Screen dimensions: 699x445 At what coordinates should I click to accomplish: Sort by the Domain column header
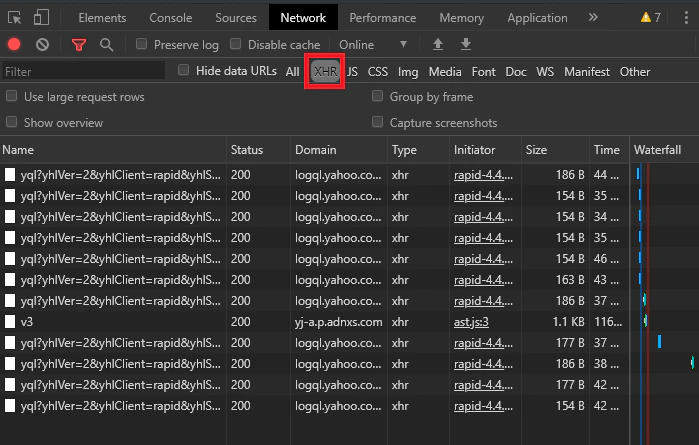point(339,150)
